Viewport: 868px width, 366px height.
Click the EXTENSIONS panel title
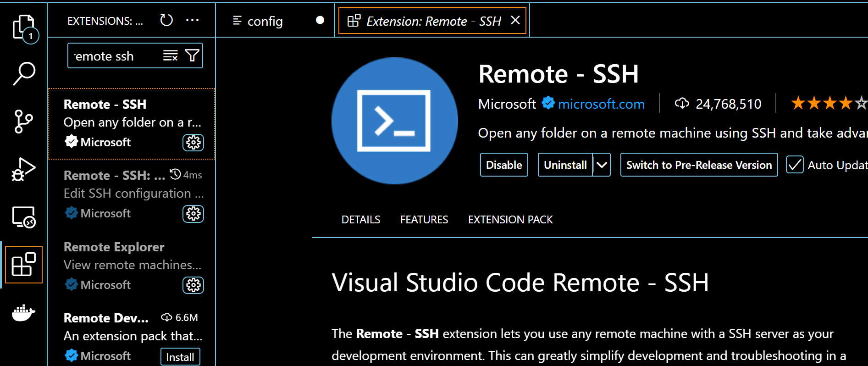click(x=105, y=21)
